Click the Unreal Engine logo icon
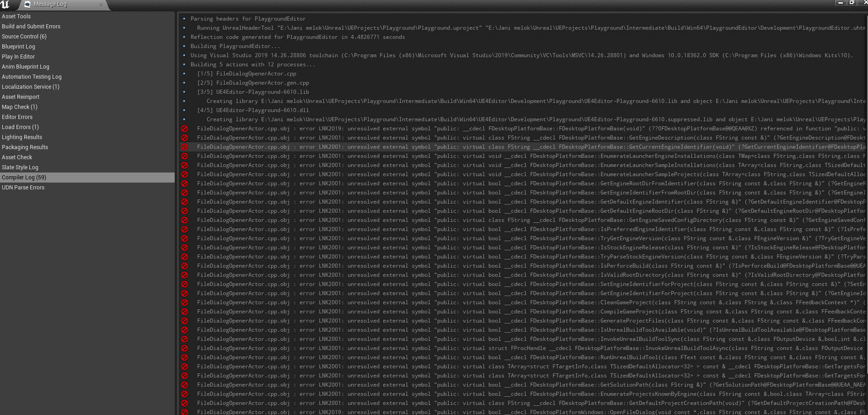868x415 pixels. click(x=5, y=5)
